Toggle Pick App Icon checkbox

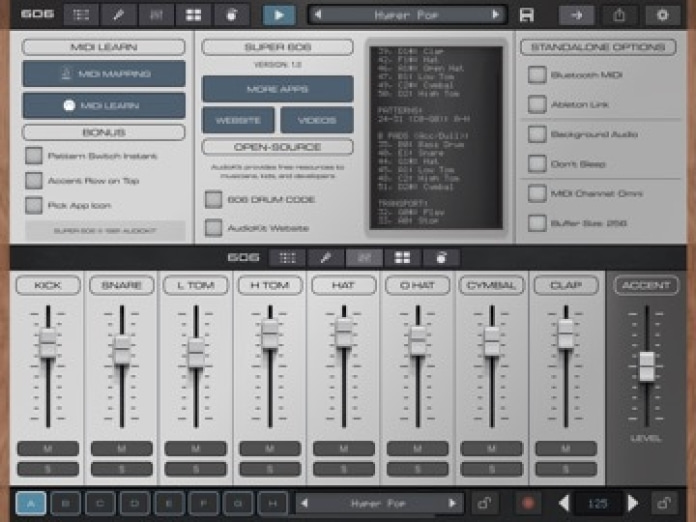[34, 206]
